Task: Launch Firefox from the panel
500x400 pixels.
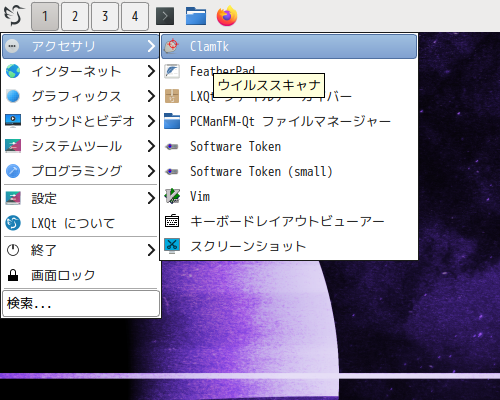Action: [227, 16]
